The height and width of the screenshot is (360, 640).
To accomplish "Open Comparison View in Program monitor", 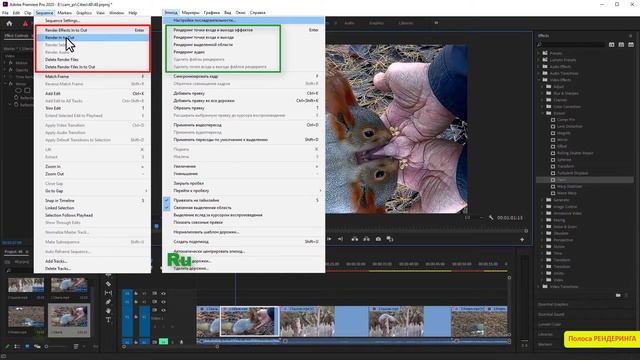I will [x=390, y=239].
